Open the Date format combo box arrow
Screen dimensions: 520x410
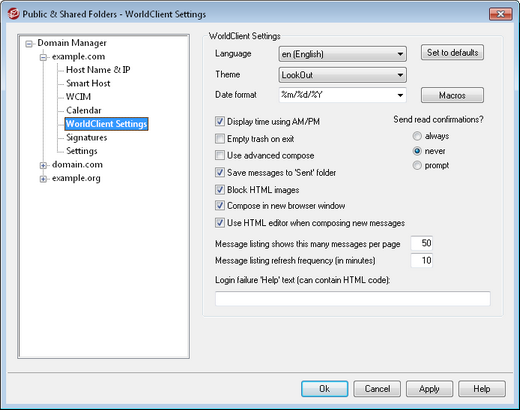(x=400, y=95)
